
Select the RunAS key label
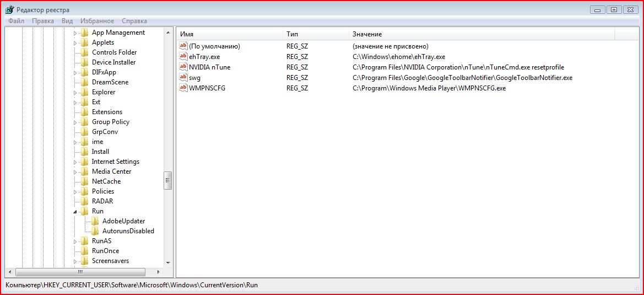coord(101,241)
